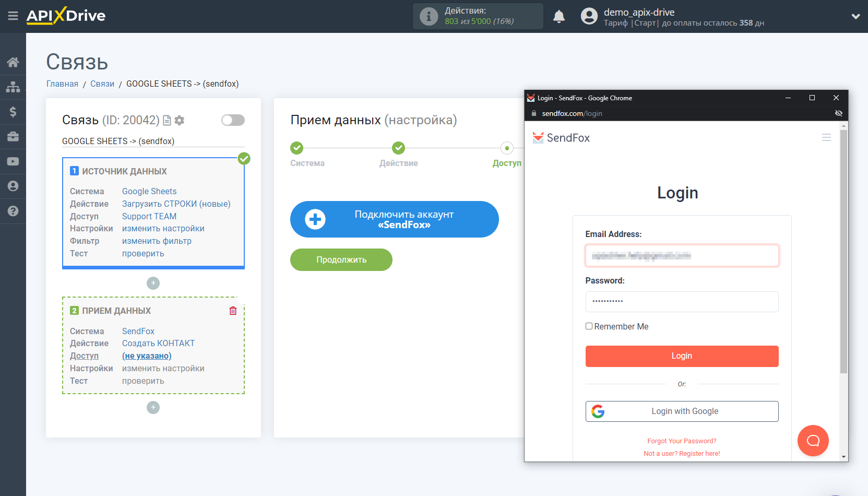This screenshot has width=868, height=496.
Task: Click the lock icon in popup address bar
Action: (x=533, y=113)
